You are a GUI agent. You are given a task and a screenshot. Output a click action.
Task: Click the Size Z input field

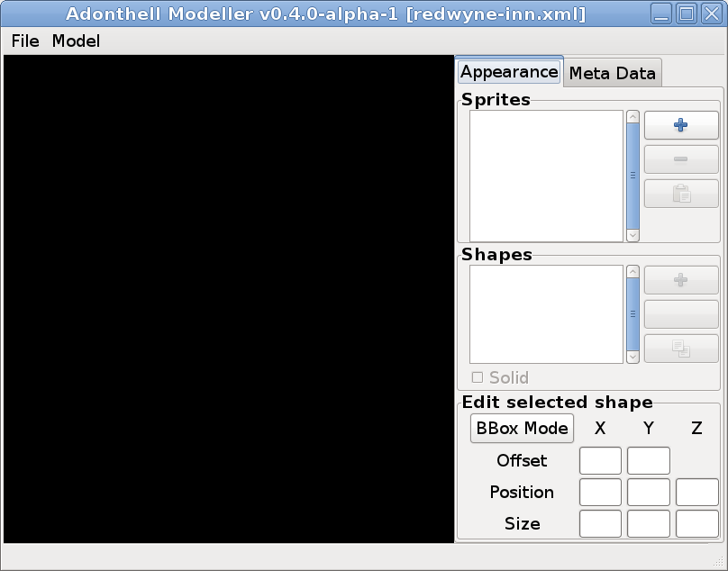coord(697,523)
